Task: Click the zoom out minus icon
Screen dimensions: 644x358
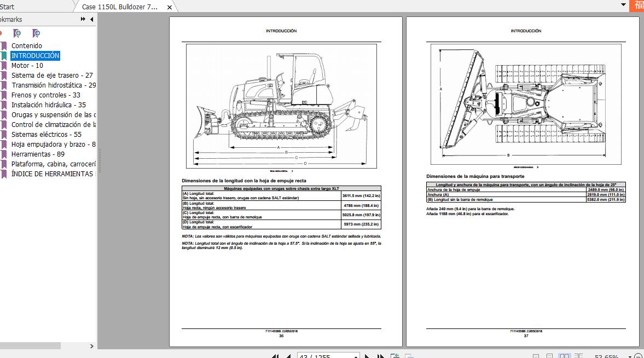Action: (638, 356)
